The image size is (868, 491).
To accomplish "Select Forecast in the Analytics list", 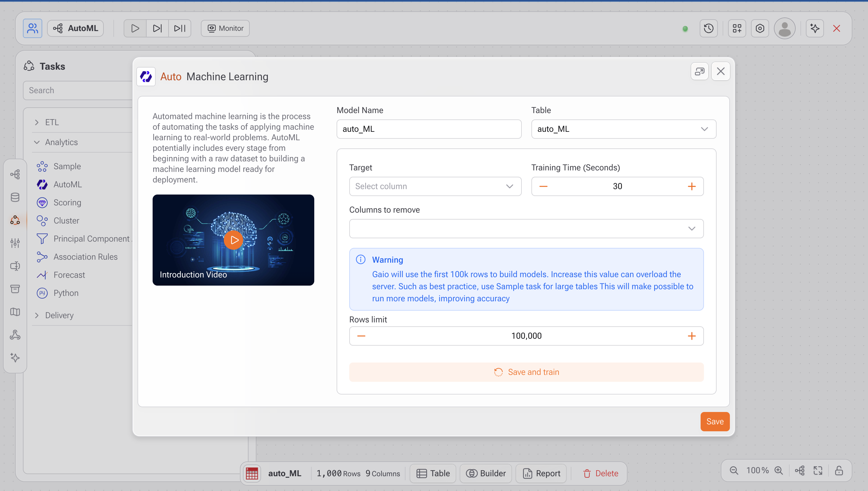I will 69,275.
